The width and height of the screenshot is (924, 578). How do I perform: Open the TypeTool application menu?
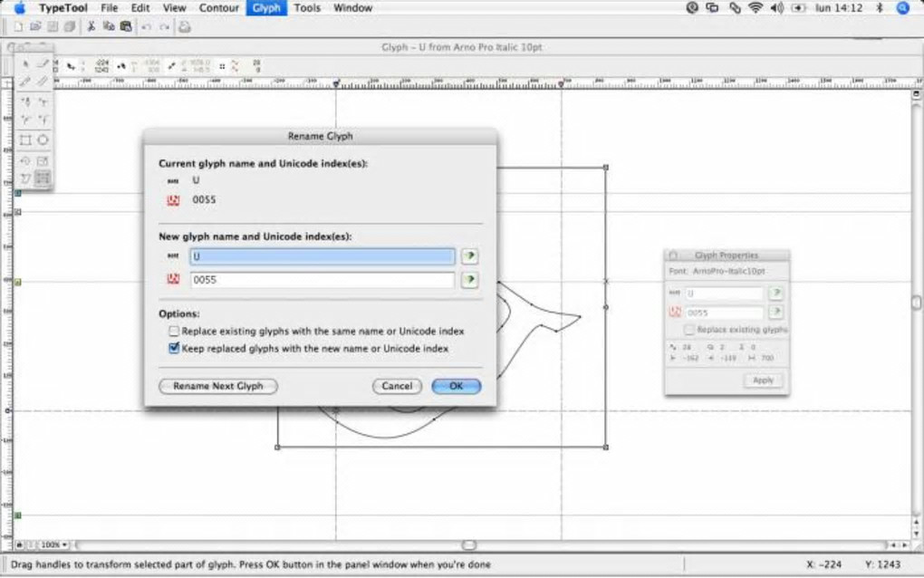coord(63,7)
